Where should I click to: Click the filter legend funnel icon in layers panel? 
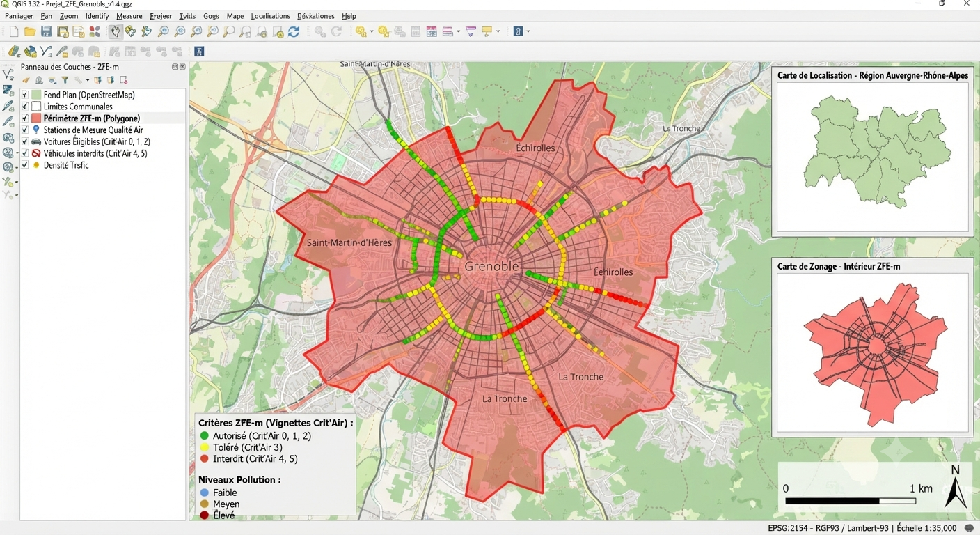click(x=65, y=80)
